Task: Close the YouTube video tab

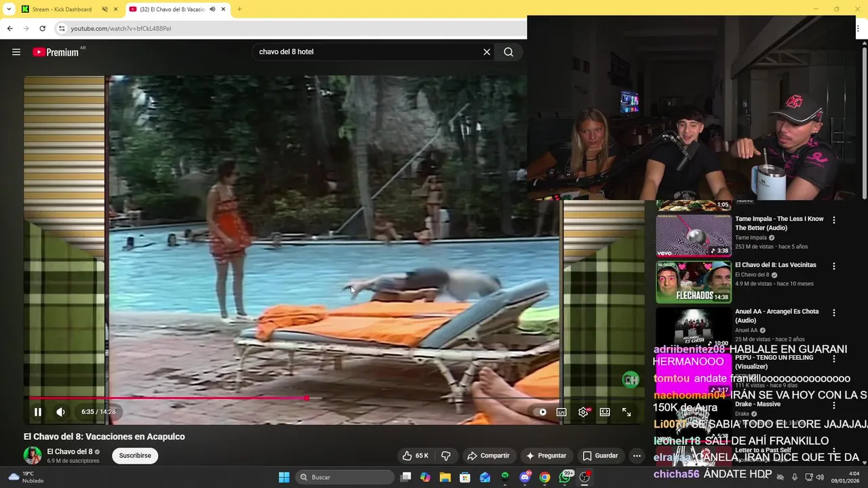Action: click(x=223, y=9)
